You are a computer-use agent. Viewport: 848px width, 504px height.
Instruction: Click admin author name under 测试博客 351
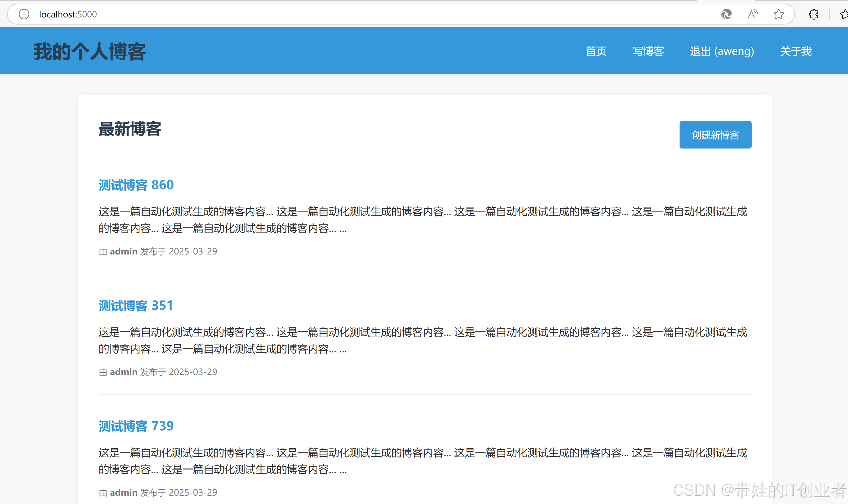coord(123,372)
